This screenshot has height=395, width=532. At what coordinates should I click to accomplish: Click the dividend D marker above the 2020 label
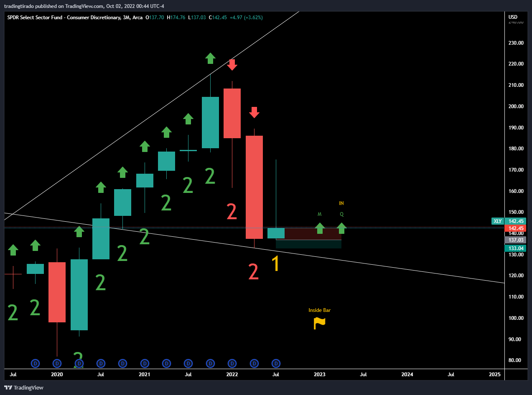click(57, 363)
